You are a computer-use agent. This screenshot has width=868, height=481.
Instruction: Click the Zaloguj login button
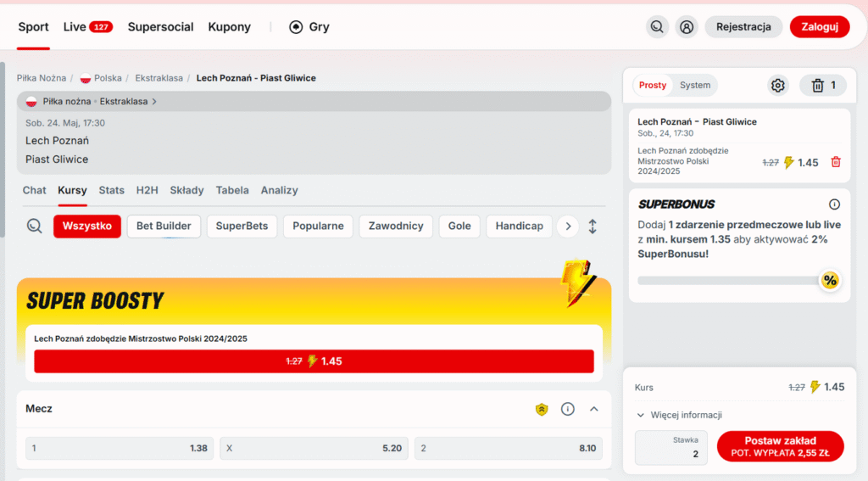[x=820, y=26]
